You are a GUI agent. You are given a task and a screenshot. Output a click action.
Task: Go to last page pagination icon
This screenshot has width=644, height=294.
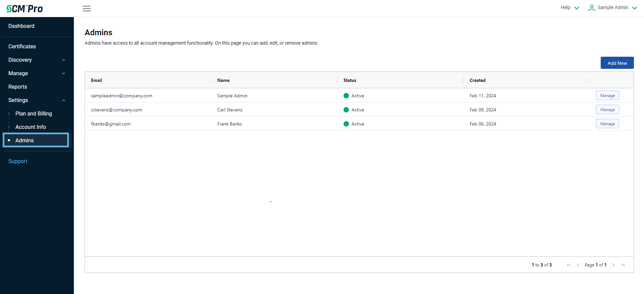click(x=623, y=265)
